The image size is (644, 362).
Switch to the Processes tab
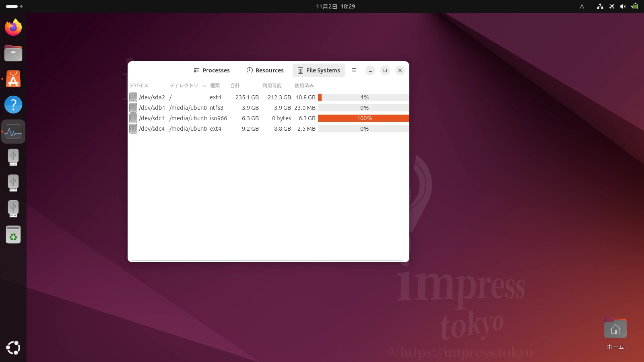coord(212,70)
